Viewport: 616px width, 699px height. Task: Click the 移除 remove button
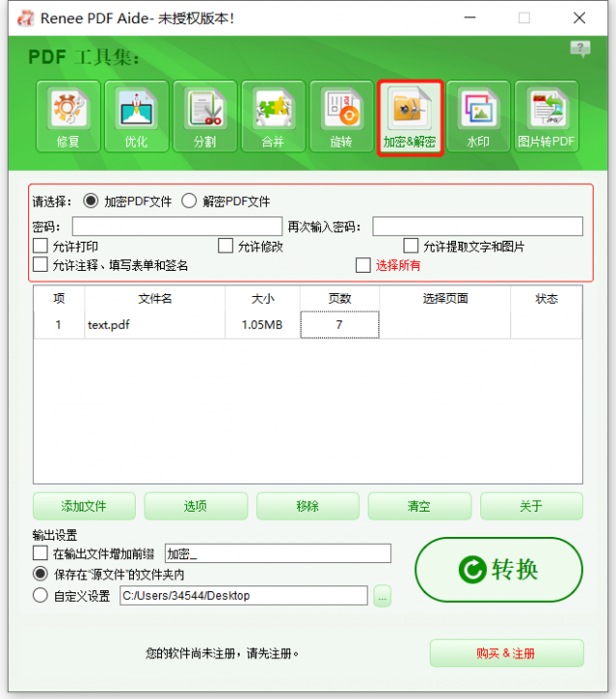click(308, 506)
